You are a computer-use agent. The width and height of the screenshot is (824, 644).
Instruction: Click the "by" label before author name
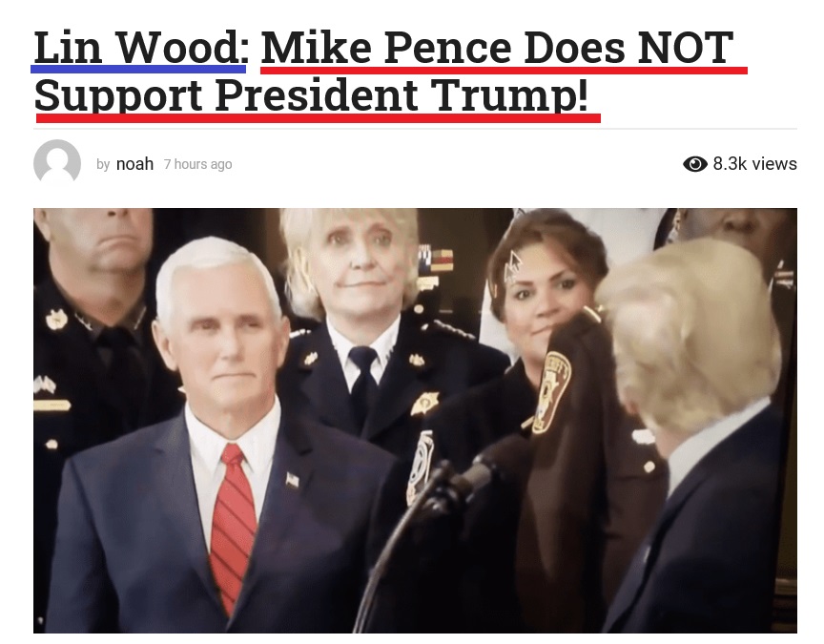103,164
